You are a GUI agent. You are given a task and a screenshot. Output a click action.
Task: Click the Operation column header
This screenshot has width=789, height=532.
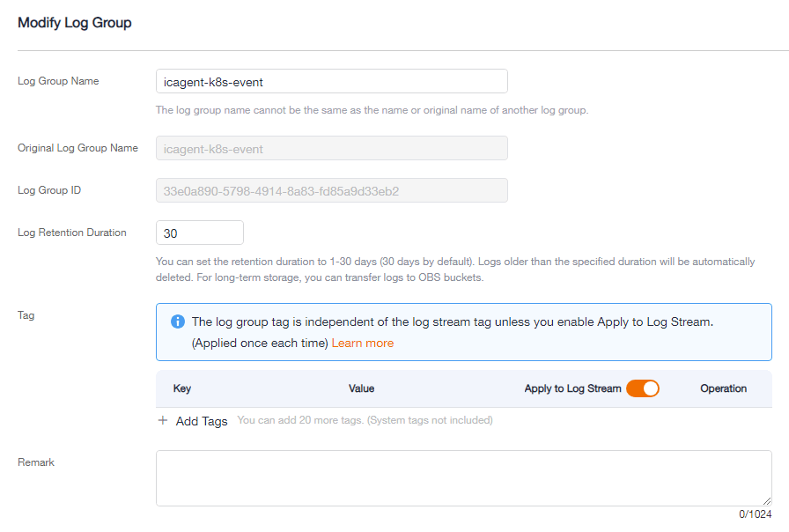[x=724, y=388]
